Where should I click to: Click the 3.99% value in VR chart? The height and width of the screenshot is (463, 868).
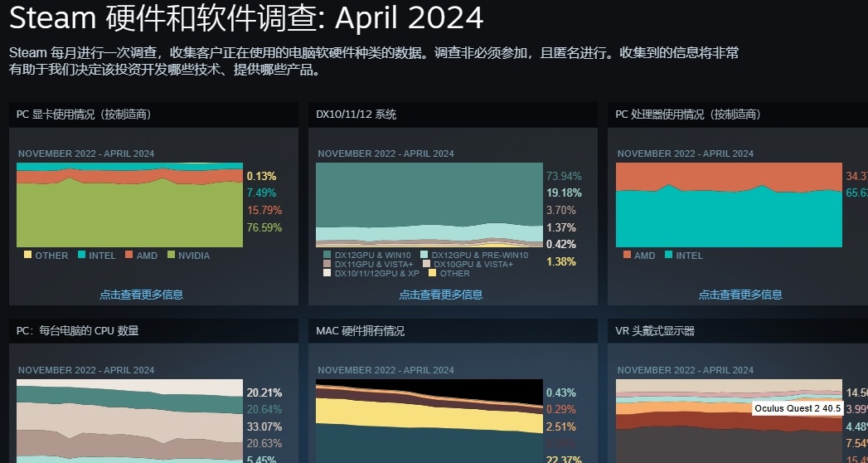(857, 409)
